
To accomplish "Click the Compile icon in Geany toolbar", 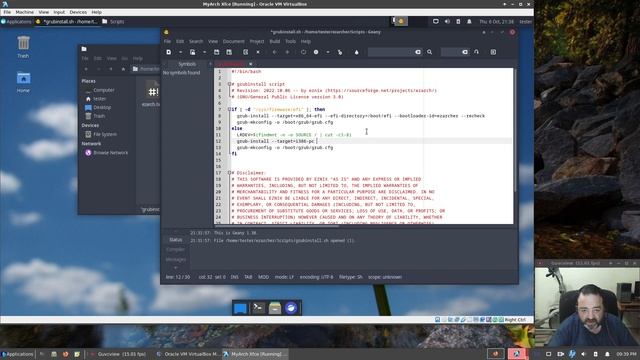I will click(303, 52).
